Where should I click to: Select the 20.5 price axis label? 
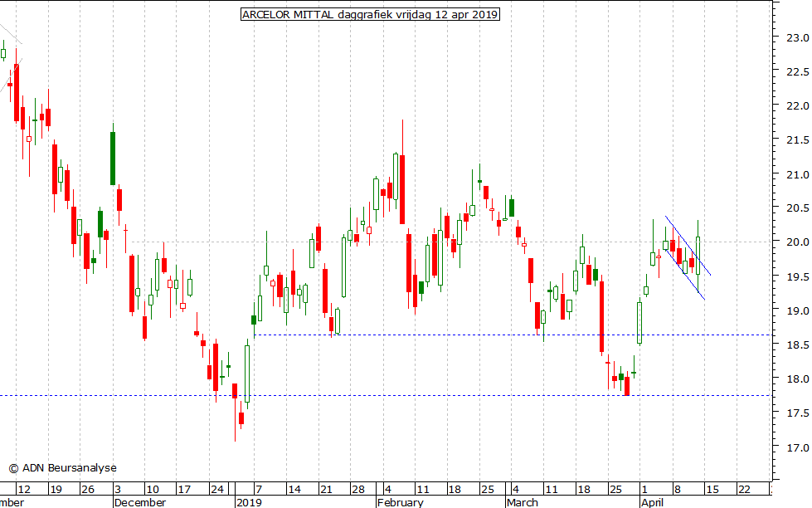[x=798, y=208]
